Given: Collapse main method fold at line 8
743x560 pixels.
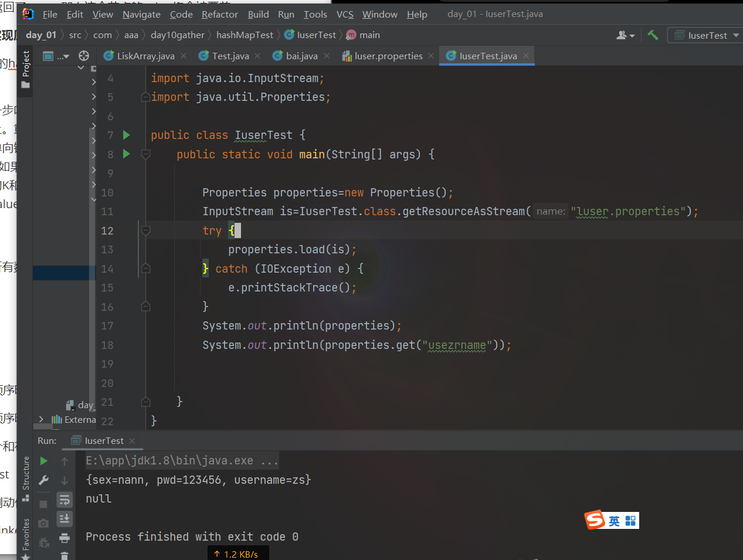Looking at the screenshot, I should pos(145,154).
